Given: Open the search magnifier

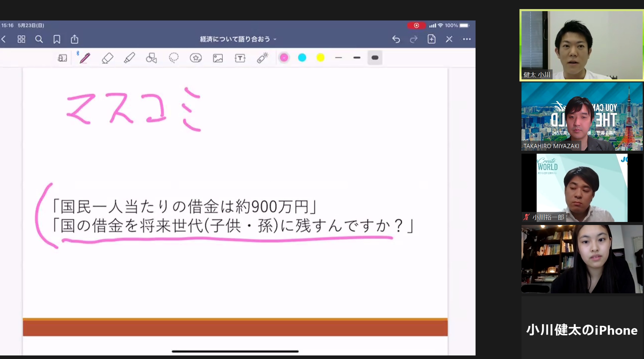Looking at the screenshot, I should click(39, 39).
